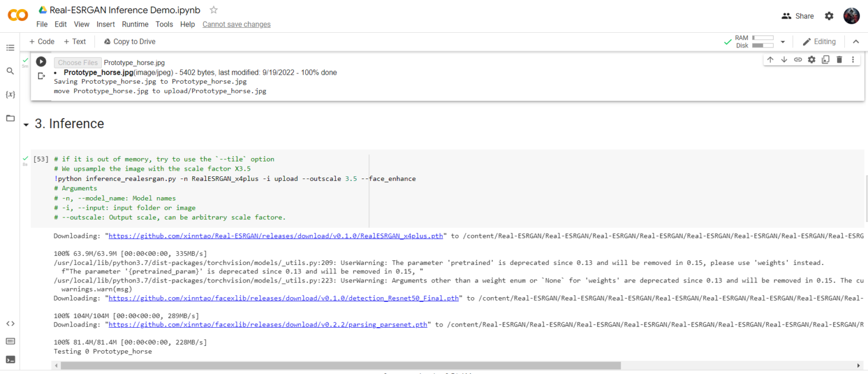
Task: Expand RAM and Disk resources dropdown
Action: pyautogui.click(x=783, y=42)
